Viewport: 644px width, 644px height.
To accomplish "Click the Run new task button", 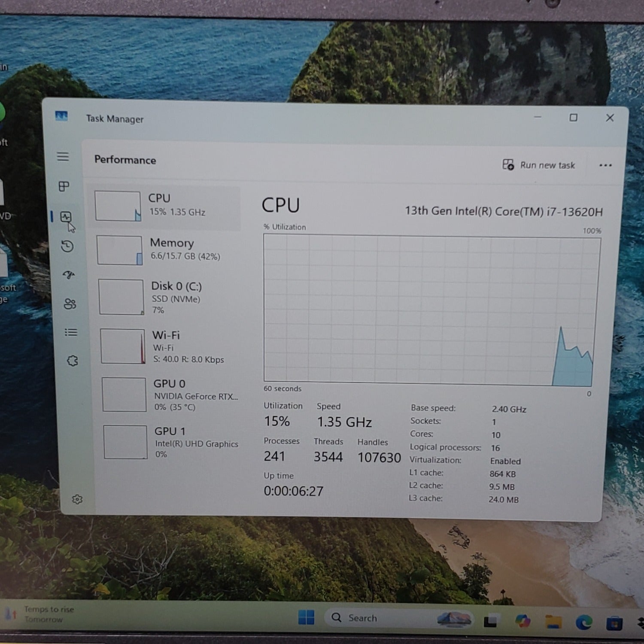I will pos(539,165).
